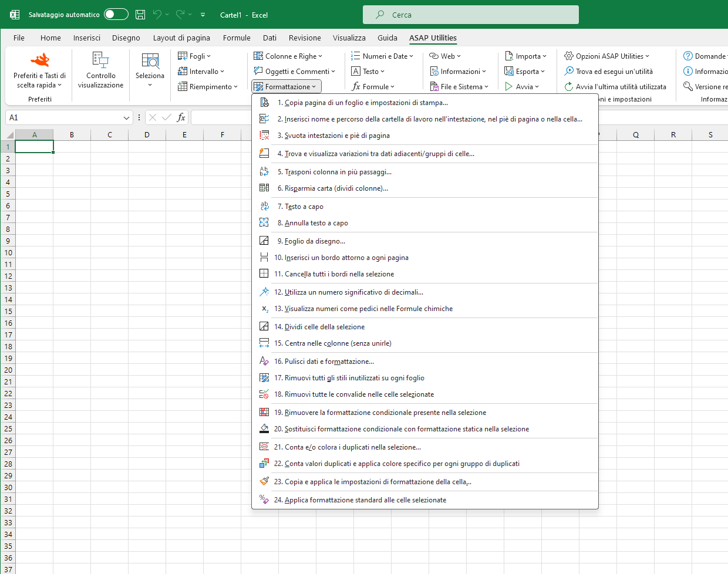Screen dimensions: 728x574
Task: Open the File tab
Action: point(19,38)
